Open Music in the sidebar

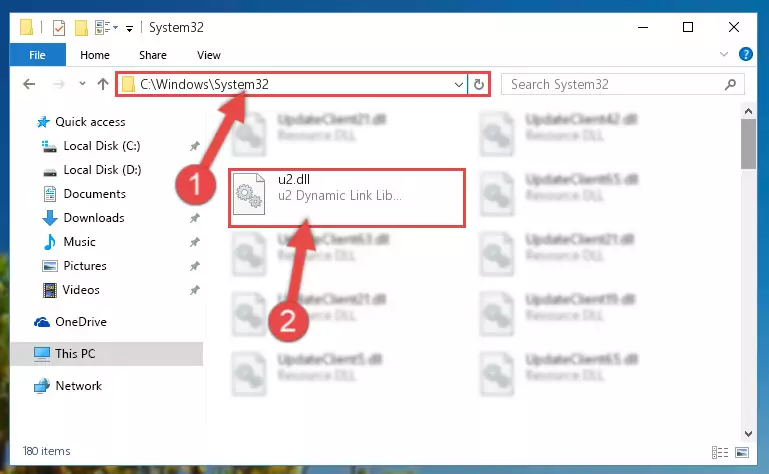coord(69,242)
